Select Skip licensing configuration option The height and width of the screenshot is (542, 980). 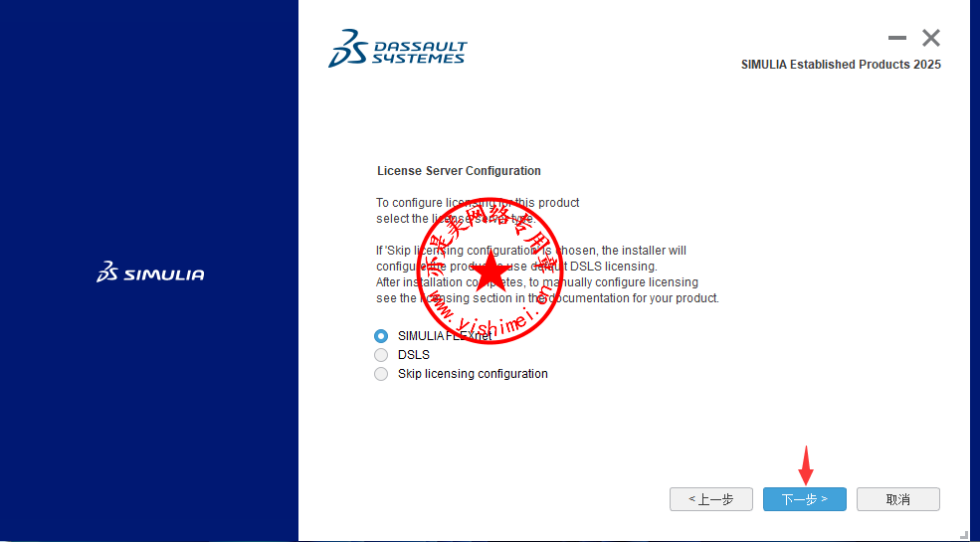pos(381,374)
